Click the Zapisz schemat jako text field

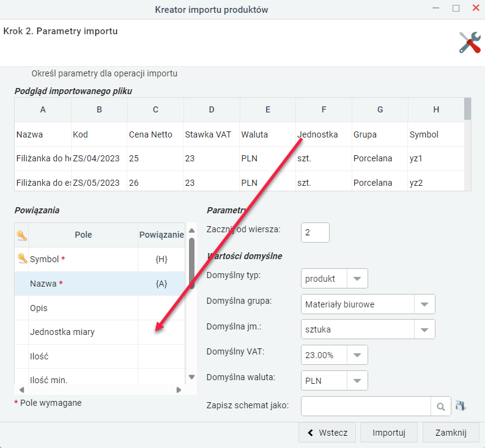366,406
